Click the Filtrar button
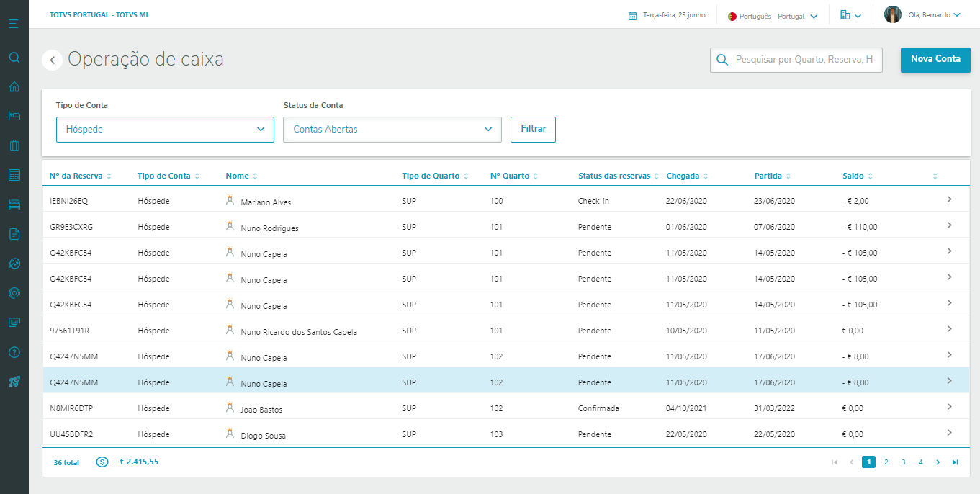 pyautogui.click(x=533, y=130)
